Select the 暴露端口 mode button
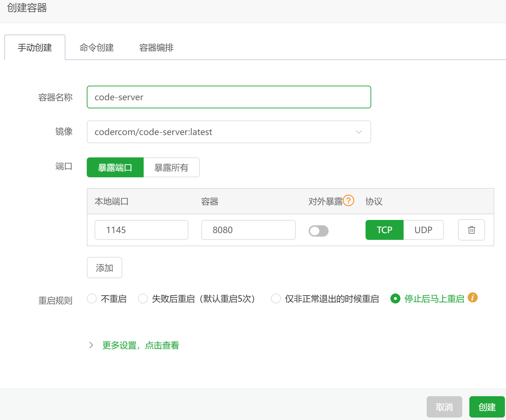 (115, 167)
